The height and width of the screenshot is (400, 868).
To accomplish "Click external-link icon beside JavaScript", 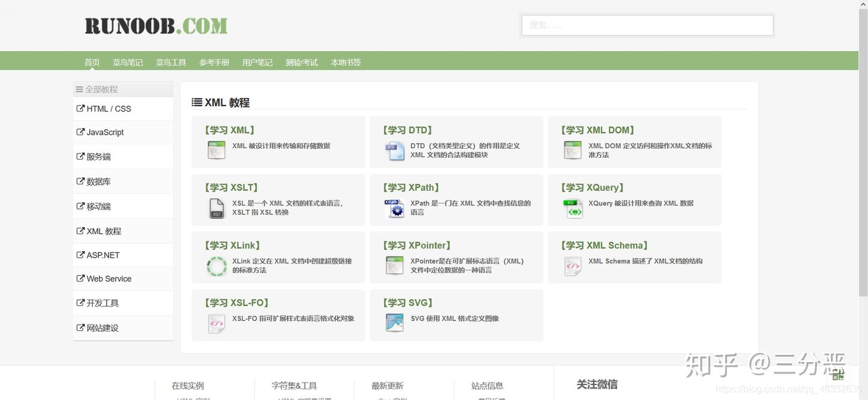I will pos(80,132).
